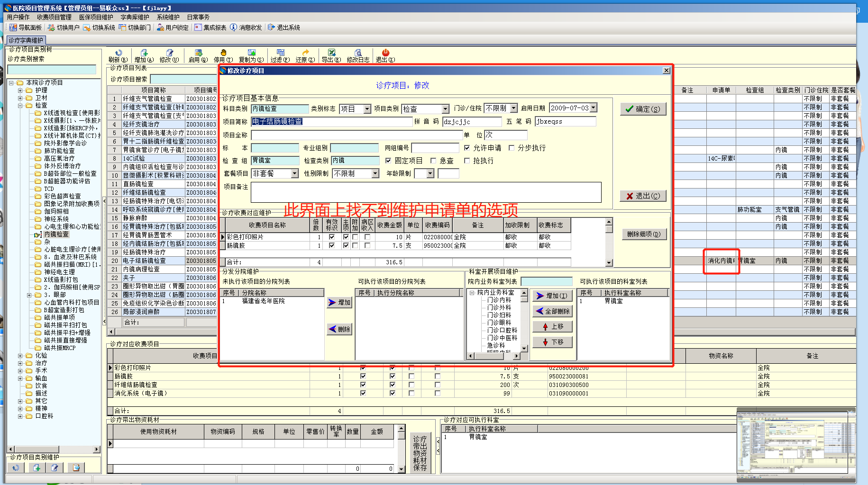Open the 性别限制 dropdown

pyautogui.click(x=375, y=174)
